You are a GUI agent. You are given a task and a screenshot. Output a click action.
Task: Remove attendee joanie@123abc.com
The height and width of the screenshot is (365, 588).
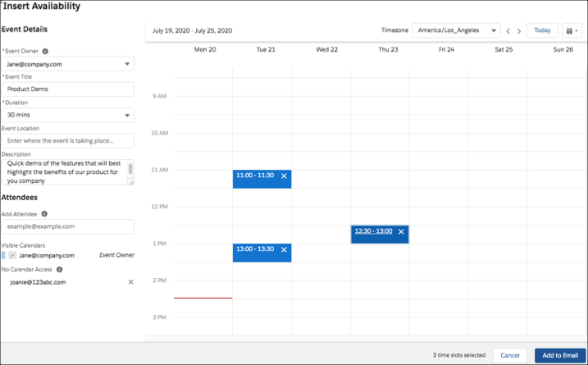(131, 281)
